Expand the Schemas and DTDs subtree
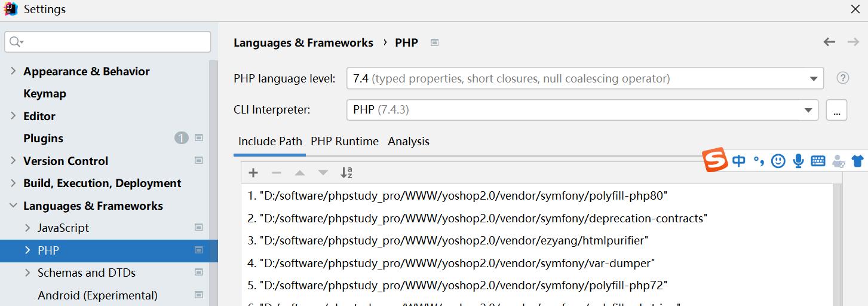 (27, 273)
